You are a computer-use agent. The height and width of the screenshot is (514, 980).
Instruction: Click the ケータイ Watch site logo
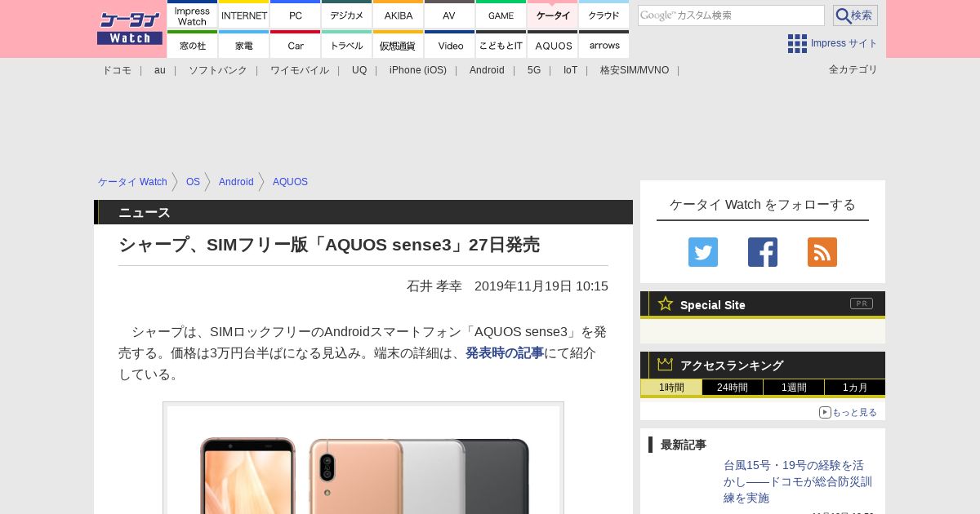click(130, 28)
